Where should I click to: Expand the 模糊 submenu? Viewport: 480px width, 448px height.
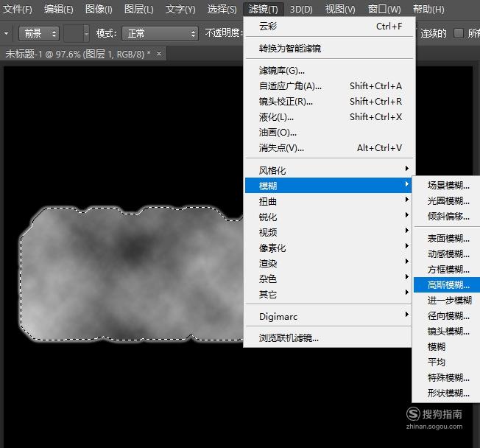click(328, 186)
